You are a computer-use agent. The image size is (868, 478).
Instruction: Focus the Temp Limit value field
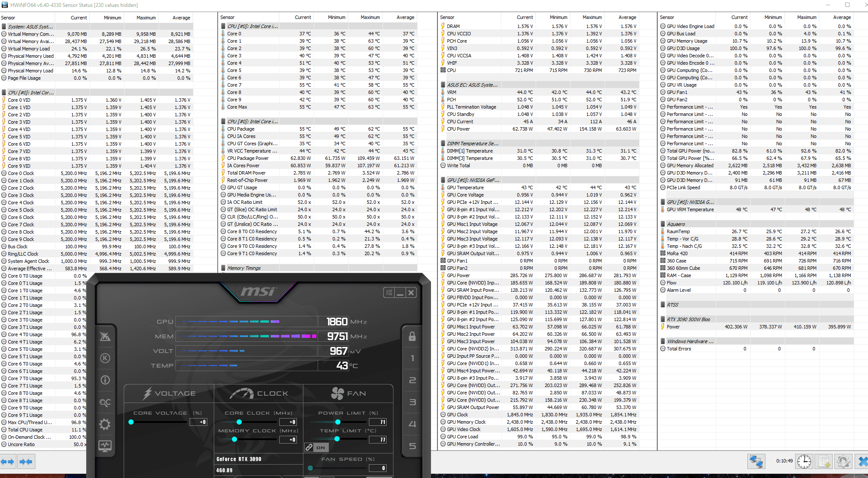point(378,440)
